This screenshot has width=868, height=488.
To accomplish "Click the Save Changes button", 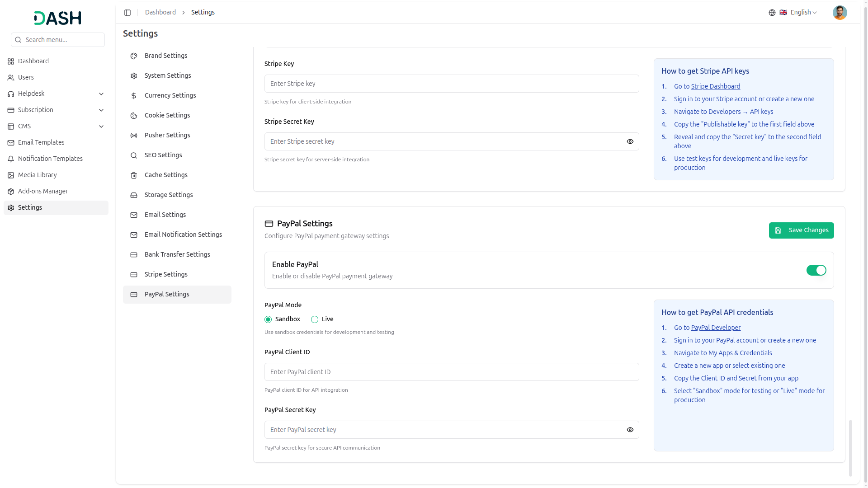I will [x=801, y=230].
